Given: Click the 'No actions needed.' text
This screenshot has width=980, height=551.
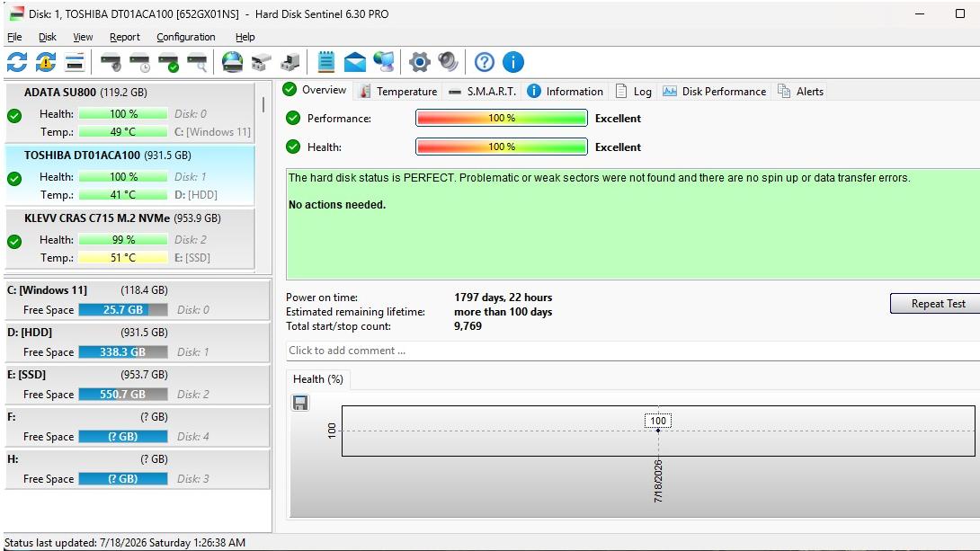Looking at the screenshot, I should (x=337, y=205).
